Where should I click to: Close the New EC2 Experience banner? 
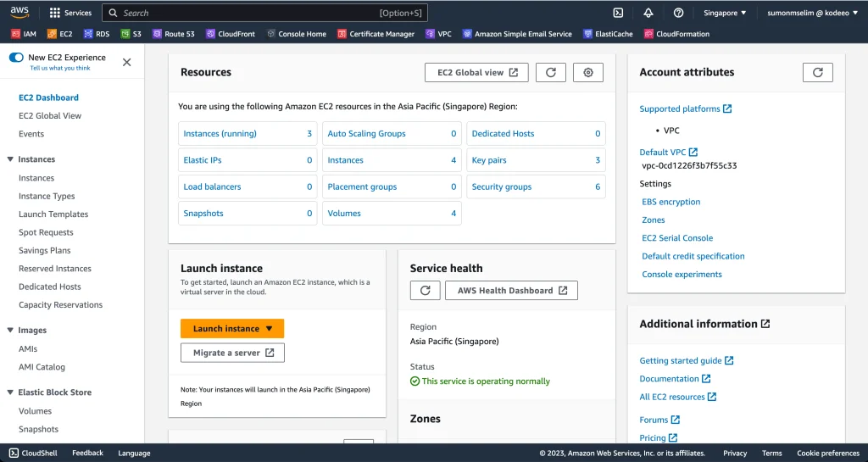click(x=127, y=62)
